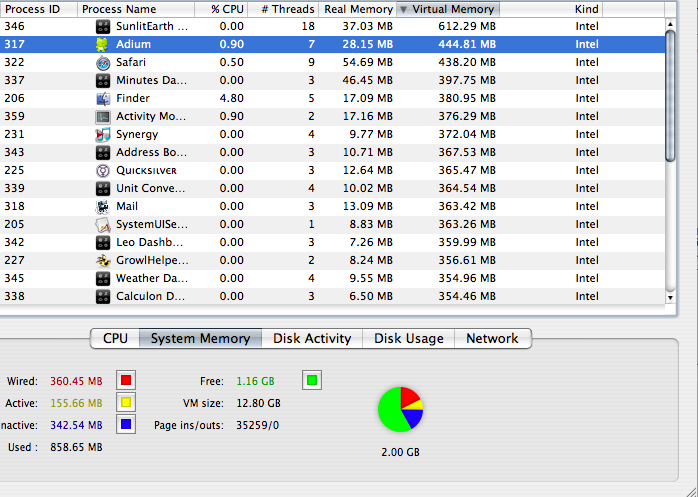Click the Minutes Dashboard widget icon
This screenshot has height=497, width=698.
point(103,81)
